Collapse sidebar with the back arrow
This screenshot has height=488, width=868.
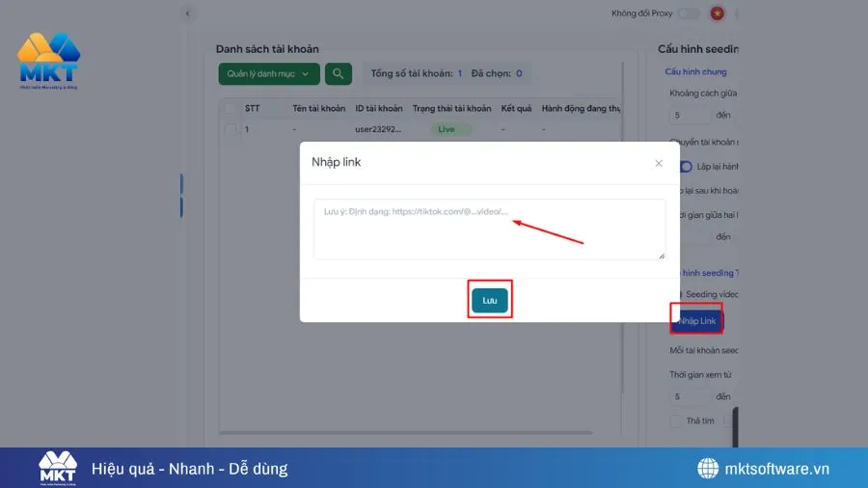[x=188, y=14]
